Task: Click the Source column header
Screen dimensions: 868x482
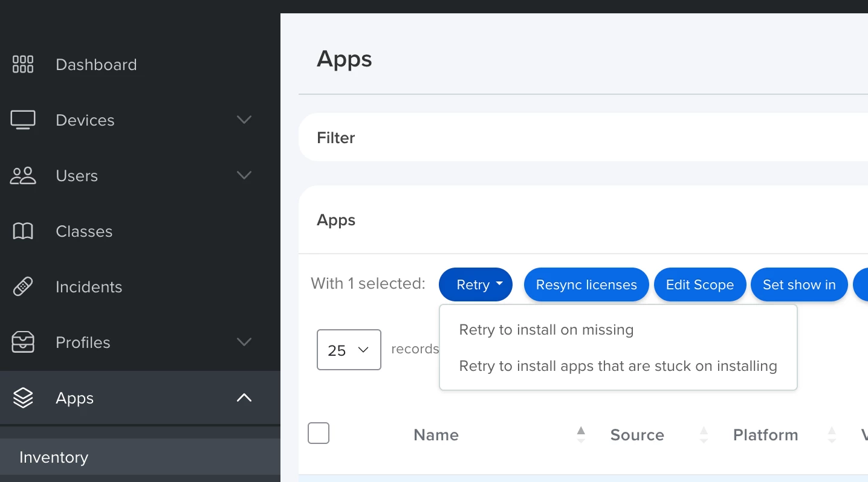Action: point(637,435)
